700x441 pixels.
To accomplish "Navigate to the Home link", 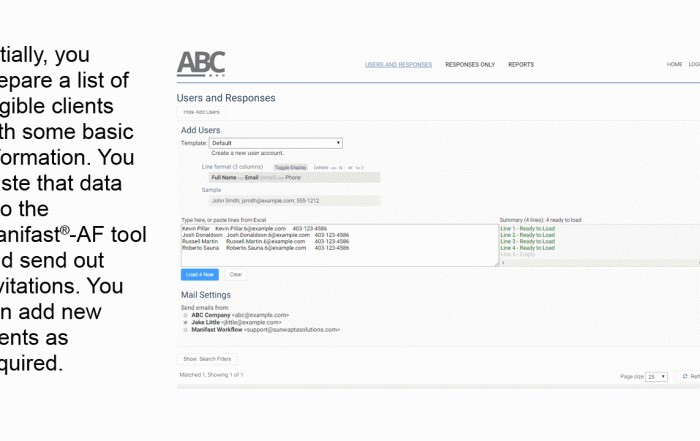I will [674, 65].
